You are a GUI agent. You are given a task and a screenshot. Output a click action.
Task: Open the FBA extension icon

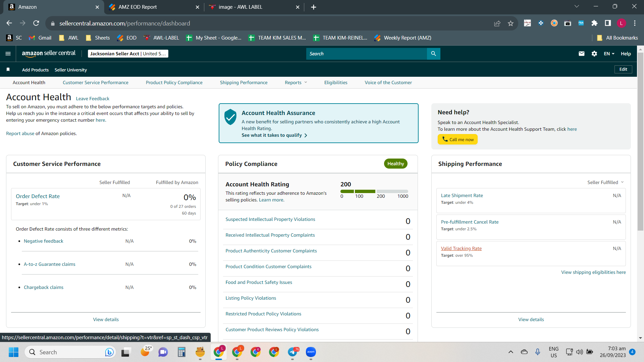tap(581, 23)
